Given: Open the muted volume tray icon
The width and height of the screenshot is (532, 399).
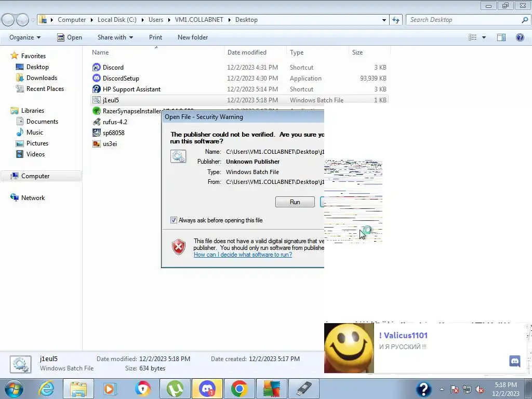Looking at the screenshot, I should pos(480,390).
